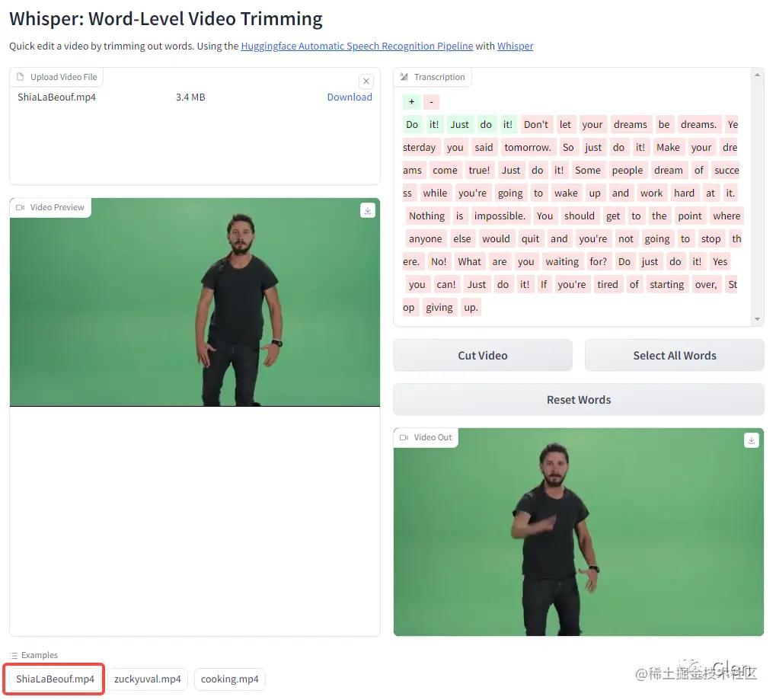Select the word 'up.'

(471, 307)
